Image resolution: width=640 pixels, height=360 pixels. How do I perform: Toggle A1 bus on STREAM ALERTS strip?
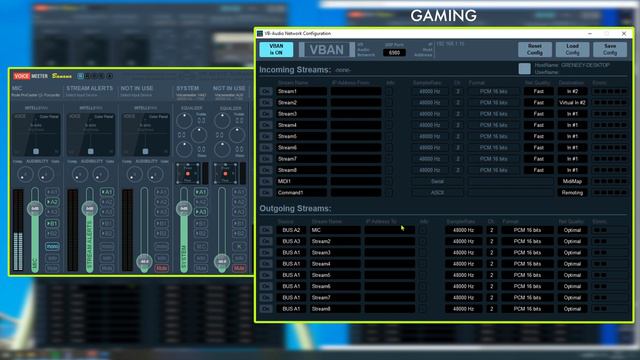[x=107, y=192]
